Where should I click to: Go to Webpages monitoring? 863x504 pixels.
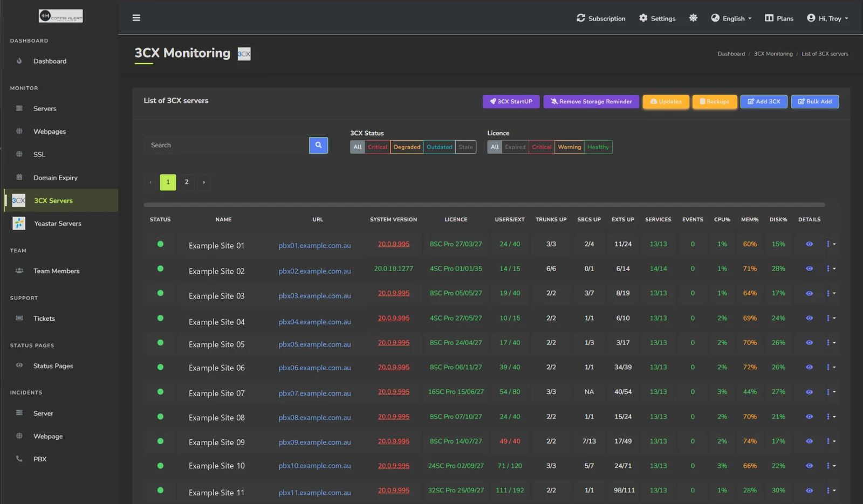(50, 132)
